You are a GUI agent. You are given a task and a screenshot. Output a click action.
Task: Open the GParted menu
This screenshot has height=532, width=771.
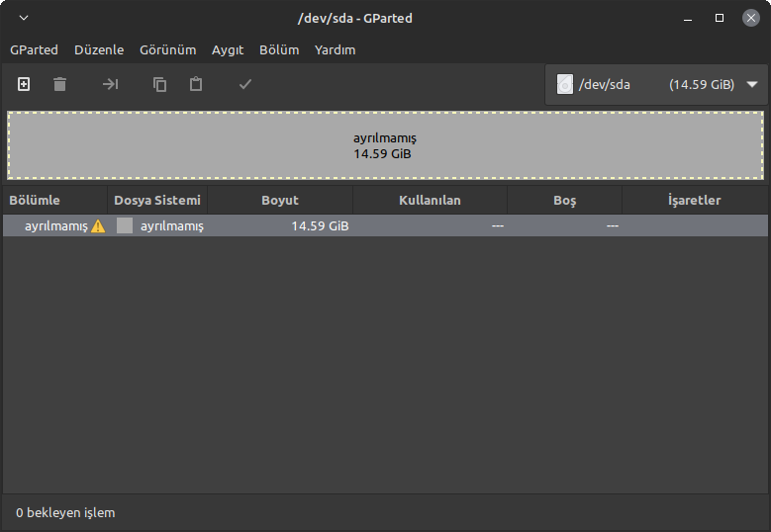pyautogui.click(x=34, y=49)
